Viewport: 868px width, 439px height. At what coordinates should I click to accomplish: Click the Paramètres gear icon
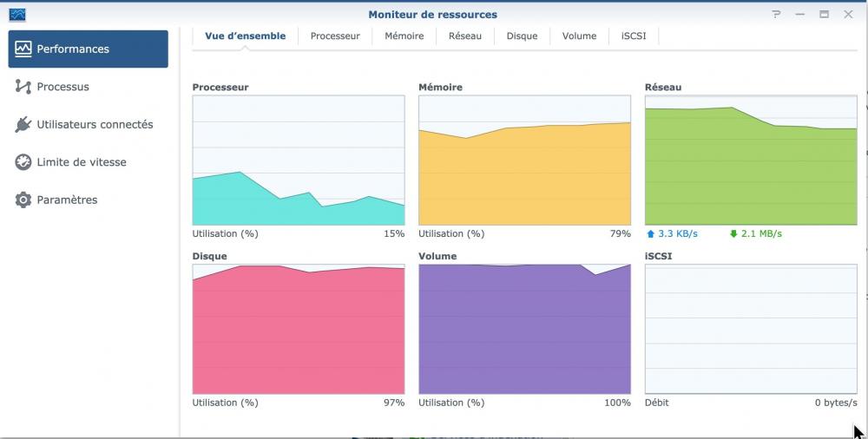[x=23, y=200]
